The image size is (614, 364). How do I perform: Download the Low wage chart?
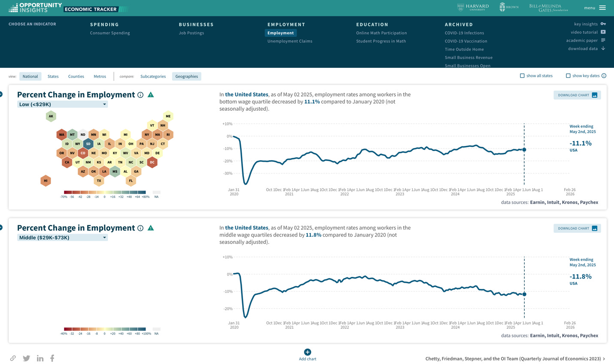tap(577, 95)
